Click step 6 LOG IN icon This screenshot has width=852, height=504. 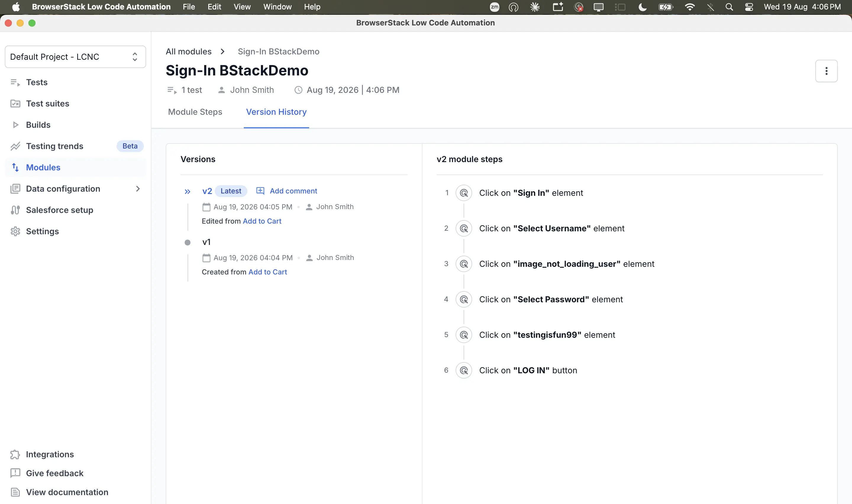pyautogui.click(x=464, y=371)
